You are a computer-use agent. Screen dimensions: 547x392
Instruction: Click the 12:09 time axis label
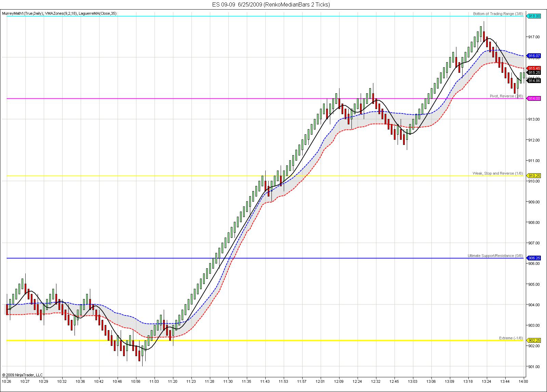(x=339, y=381)
